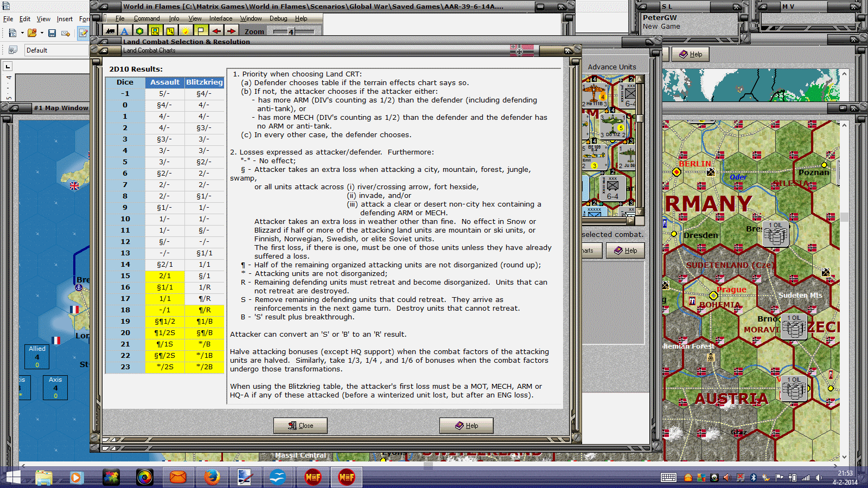The image size is (868, 488).
Task: Click the Save floppy disk icon
Action: click(x=52, y=33)
